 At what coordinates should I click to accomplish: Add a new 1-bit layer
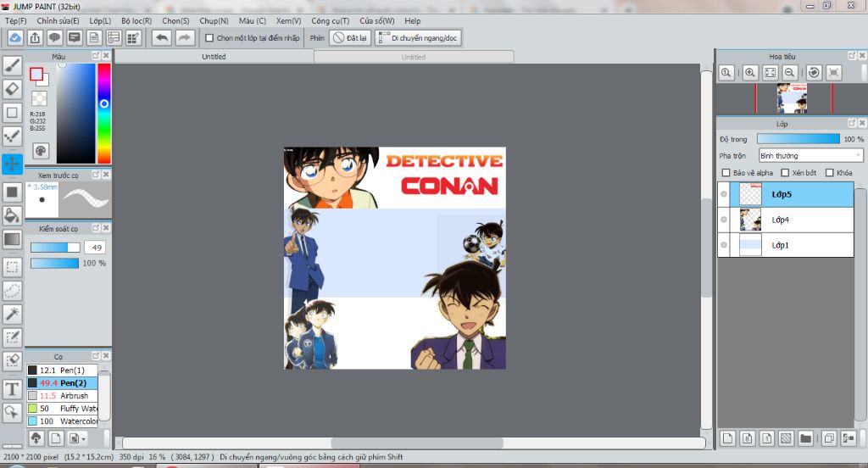[x=766, y=438]
